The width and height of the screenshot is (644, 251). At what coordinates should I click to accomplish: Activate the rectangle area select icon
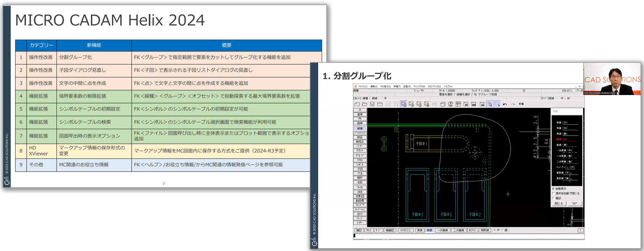[497, 104]
